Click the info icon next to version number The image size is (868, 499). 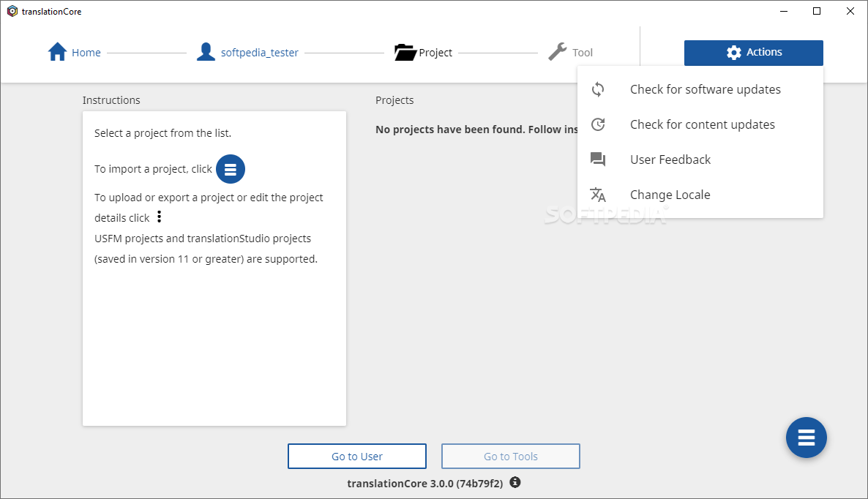(515, 482)
